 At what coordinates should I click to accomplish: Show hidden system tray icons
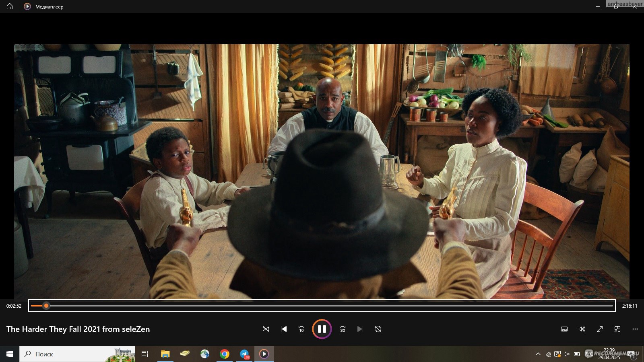pos(538,354)
